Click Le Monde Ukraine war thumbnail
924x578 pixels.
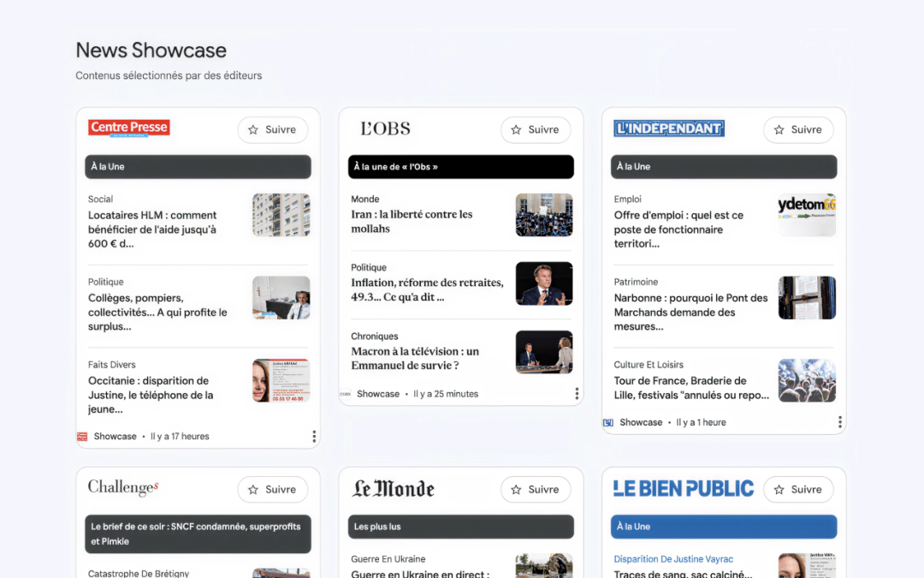544,566
